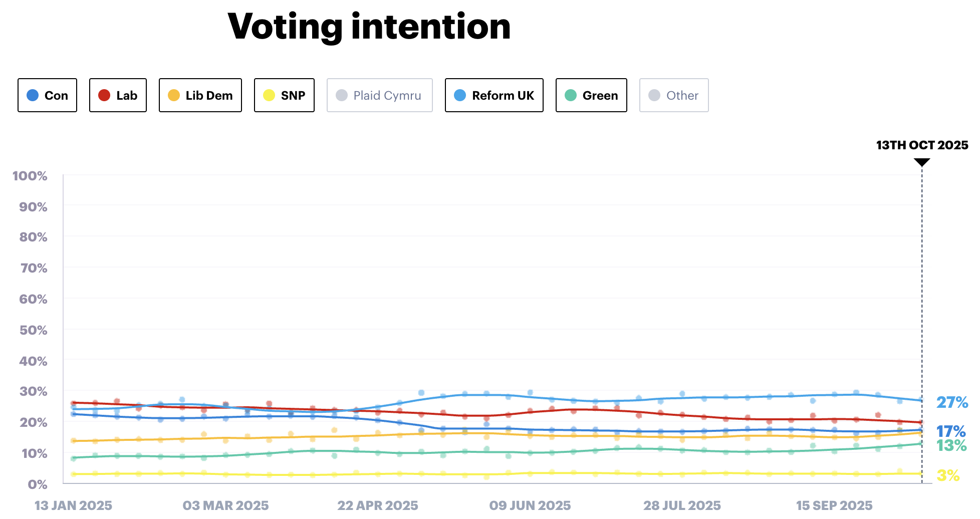
Task: Toggle the Reform UK series
Action: 494,95
